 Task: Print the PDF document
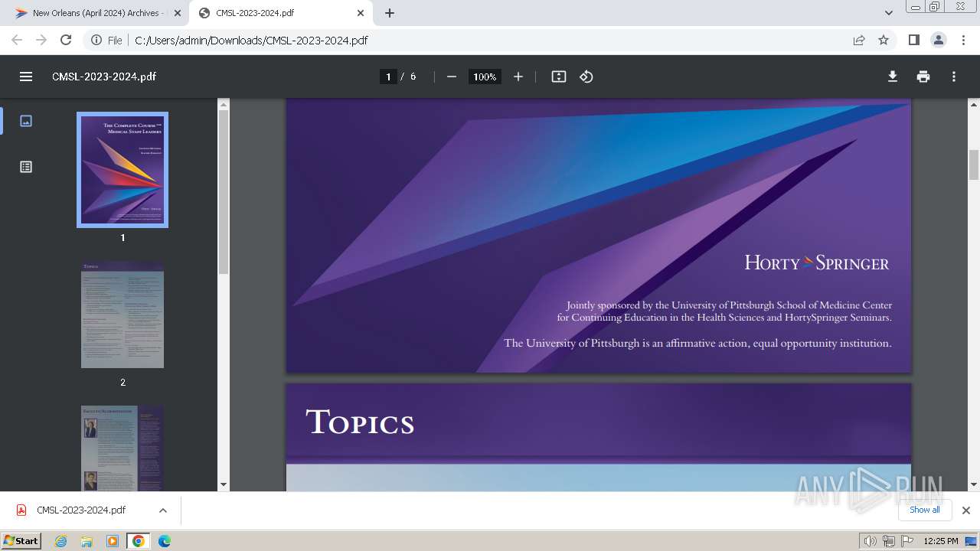pos(923,77)
